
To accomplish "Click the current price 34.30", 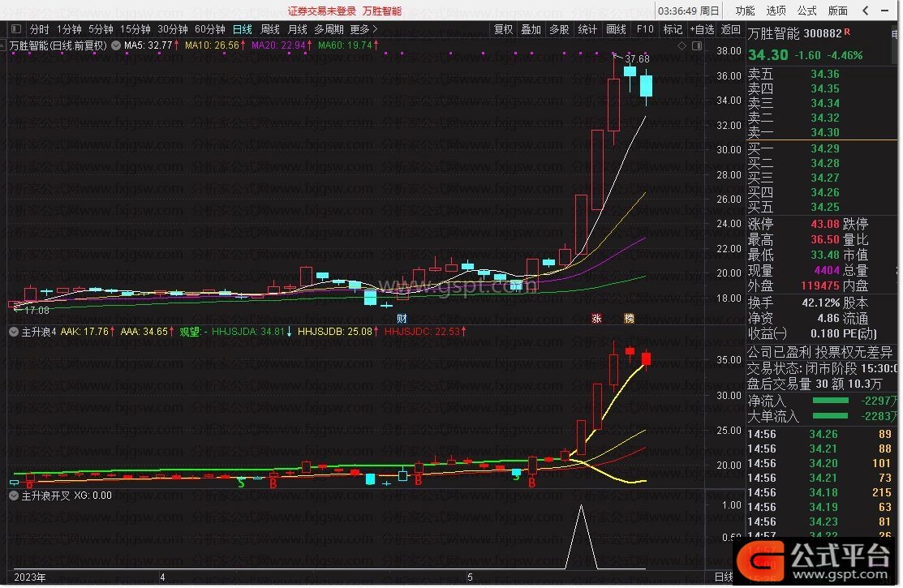I will [x=768, y=55].
